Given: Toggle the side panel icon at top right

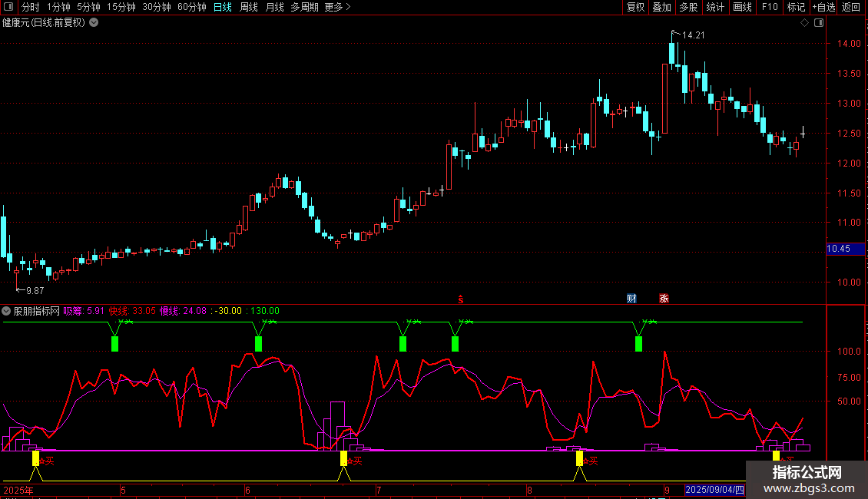Looking at the screenshot, I should tap(818, 23).
